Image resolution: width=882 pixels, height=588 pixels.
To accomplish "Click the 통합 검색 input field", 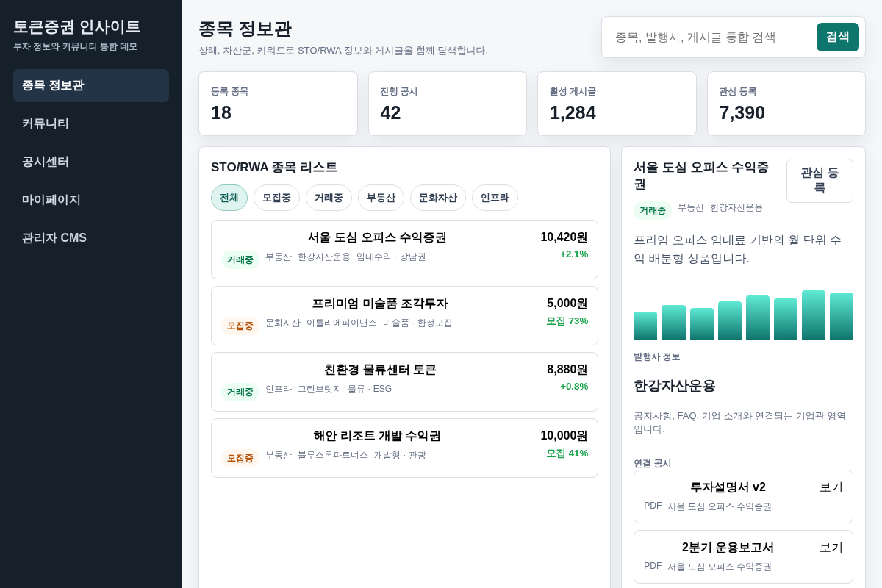I will click(709, 37).
